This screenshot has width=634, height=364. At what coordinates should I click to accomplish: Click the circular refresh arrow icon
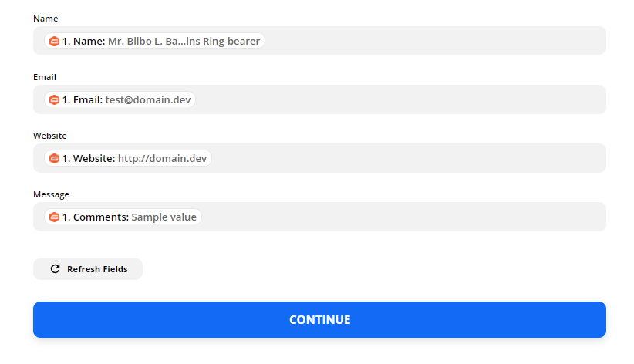point(55,269)
